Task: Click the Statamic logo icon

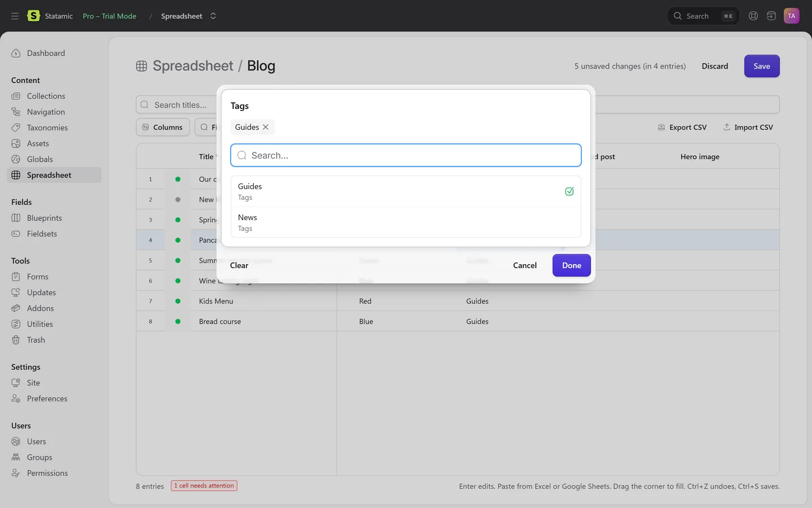Action: 34,16
